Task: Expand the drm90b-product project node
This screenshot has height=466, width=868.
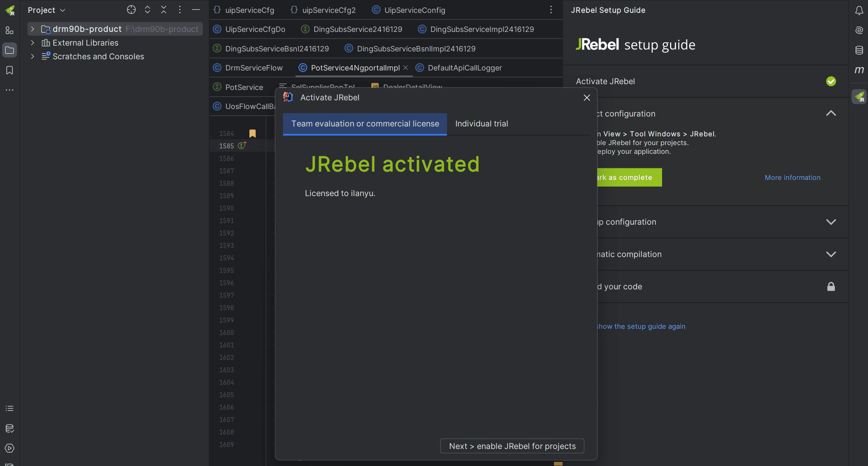Action: (32, 29)
